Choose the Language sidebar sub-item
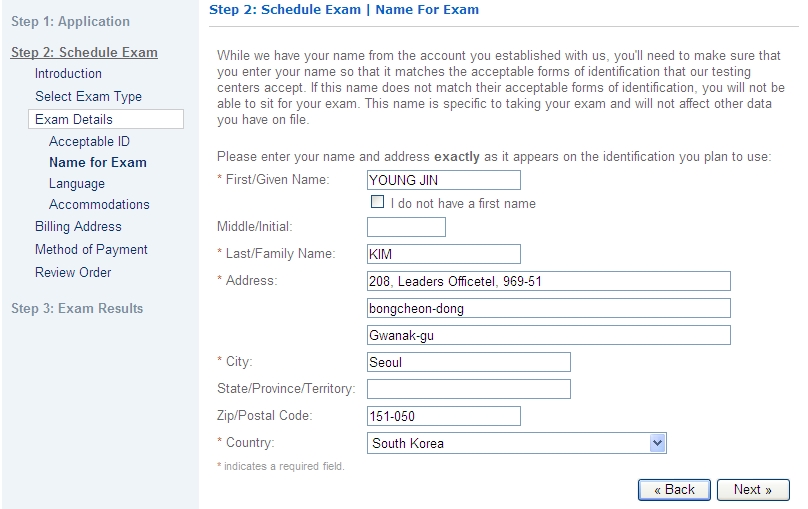The width and height of the screenshot is (808, 509). 77,183
